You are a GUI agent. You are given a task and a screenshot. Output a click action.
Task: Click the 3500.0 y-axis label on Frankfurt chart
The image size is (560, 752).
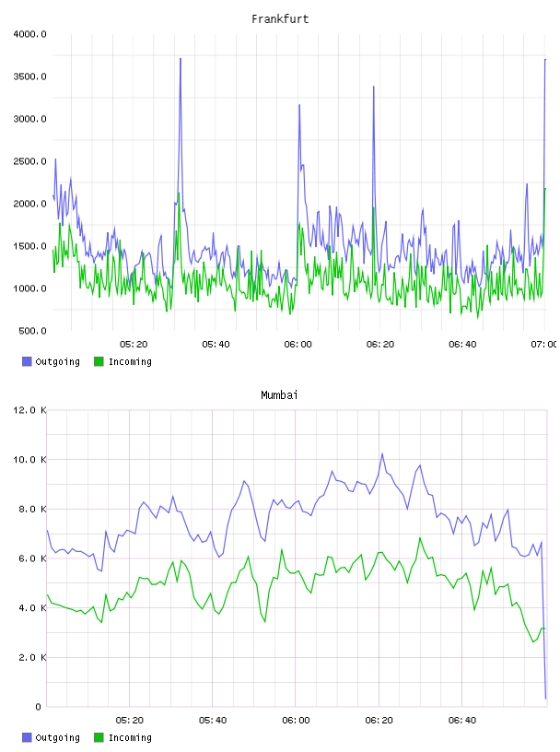click(29, 76)
